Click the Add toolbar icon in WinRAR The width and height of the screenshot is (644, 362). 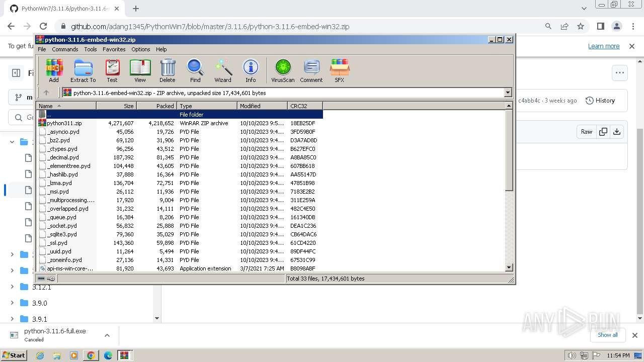[54, 71]
